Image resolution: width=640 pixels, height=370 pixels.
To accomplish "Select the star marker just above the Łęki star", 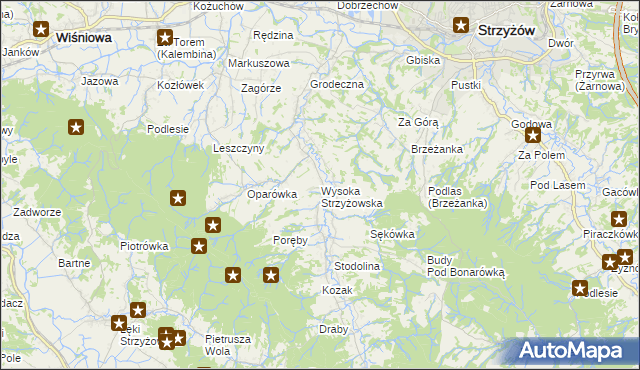I will pos(138,310).
